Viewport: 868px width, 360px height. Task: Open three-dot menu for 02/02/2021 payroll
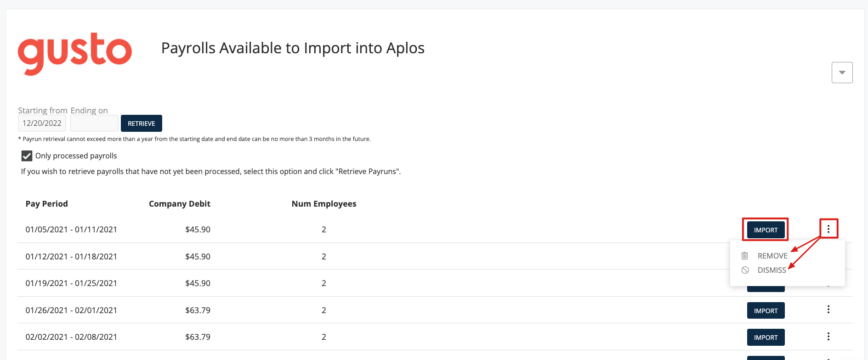(828, 336)
